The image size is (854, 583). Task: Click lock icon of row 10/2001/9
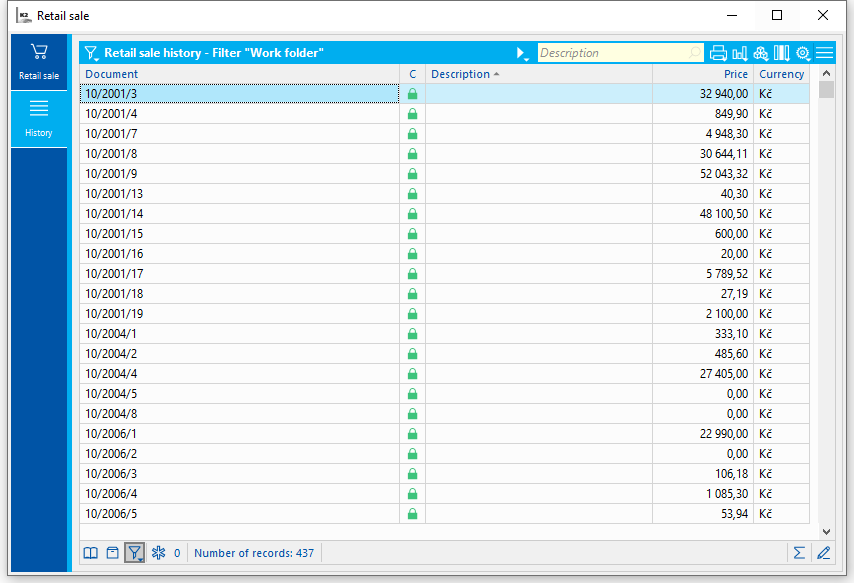412,174
